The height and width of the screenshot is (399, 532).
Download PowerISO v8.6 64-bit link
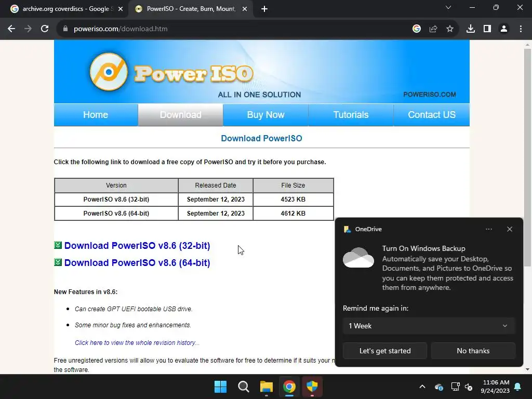[x=137, y=263]
